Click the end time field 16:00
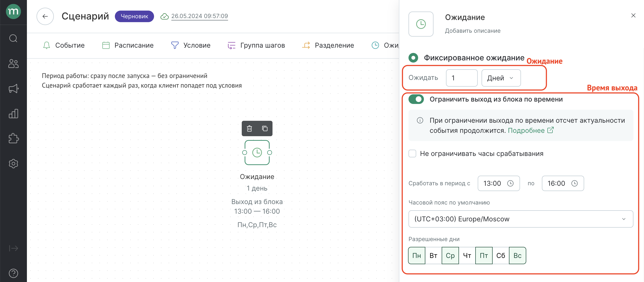Viewport: 644px width, 282px height. [563, 183]
